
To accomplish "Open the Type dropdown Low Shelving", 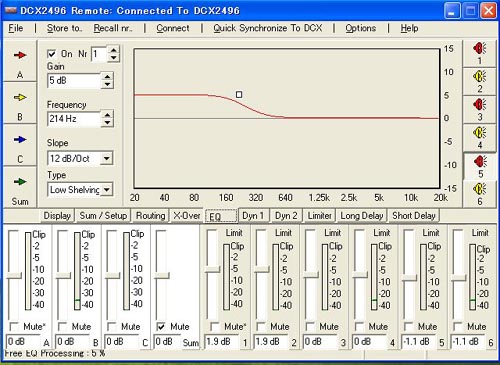I will pos(107,190).
